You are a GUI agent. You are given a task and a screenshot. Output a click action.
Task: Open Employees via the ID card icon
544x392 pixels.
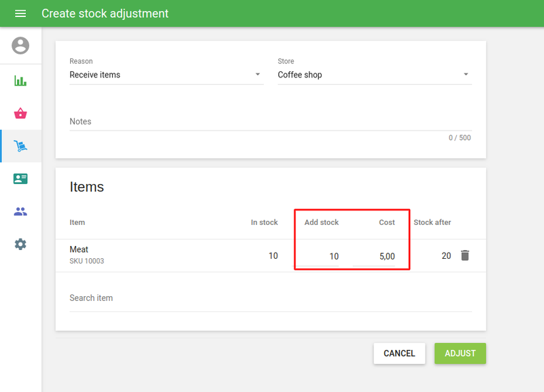pos(20,179)
